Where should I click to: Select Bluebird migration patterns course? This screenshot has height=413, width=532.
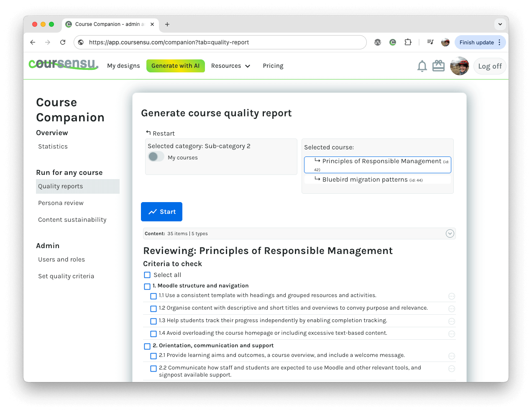[x=365, y=180]
